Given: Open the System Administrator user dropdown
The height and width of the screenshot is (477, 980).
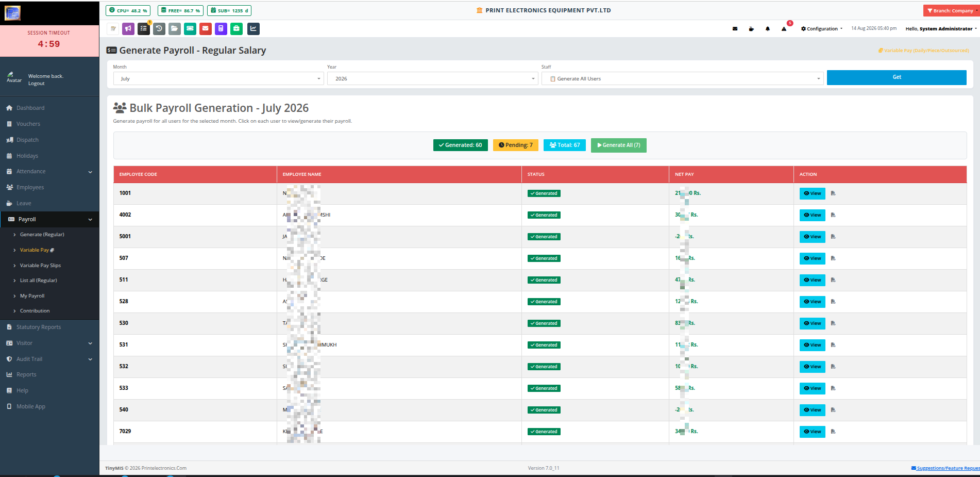Looking at the screenshot, I should 941,29.
